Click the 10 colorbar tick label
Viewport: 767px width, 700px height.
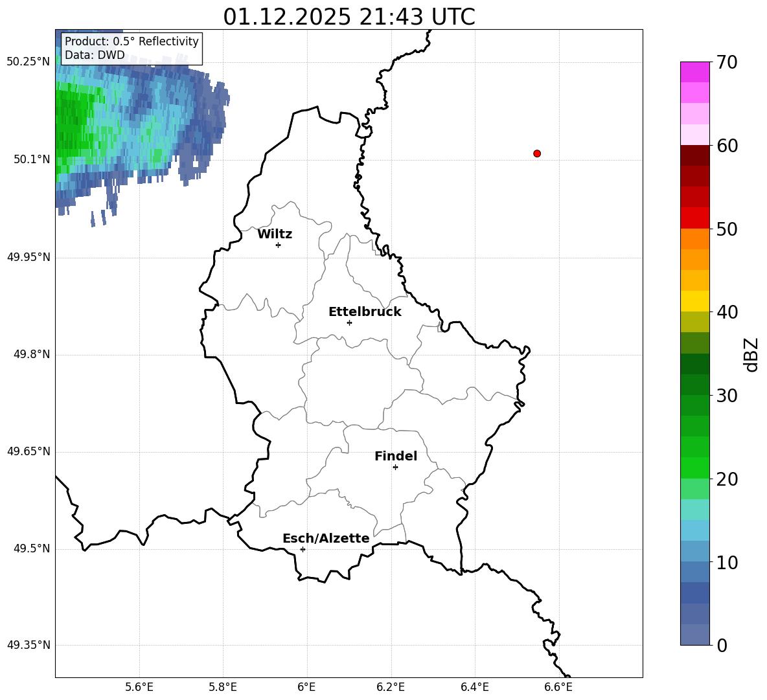click(727, 562)
